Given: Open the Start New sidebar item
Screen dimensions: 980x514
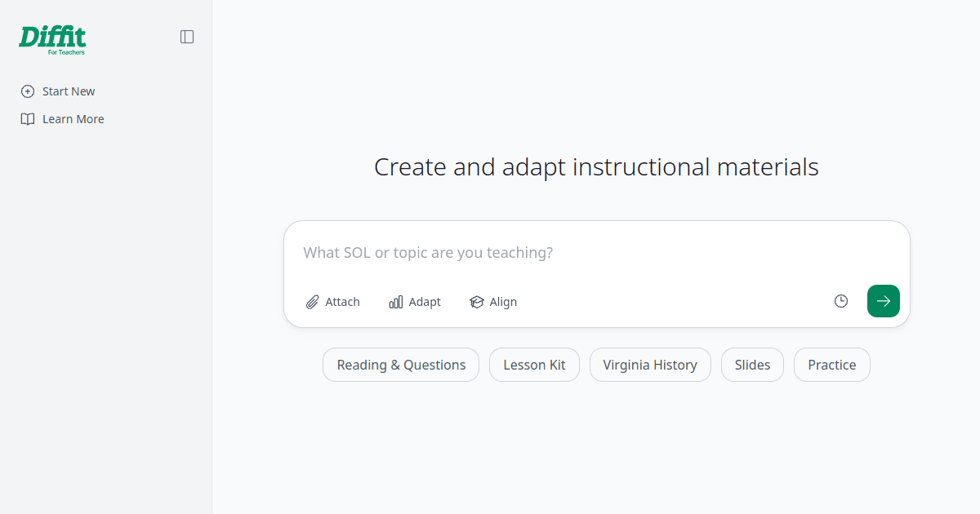Looking at the screenshot, I should [x=58, y=91].
